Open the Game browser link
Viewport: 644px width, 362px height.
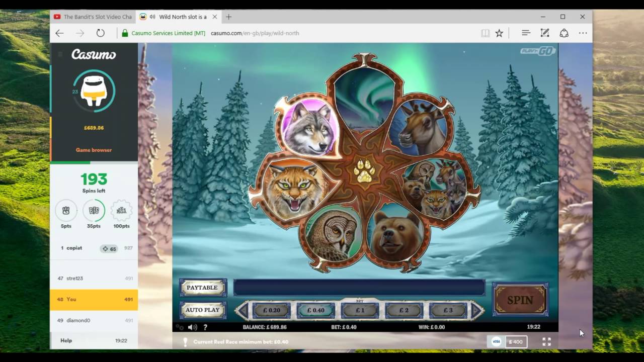tap(94, 150)
